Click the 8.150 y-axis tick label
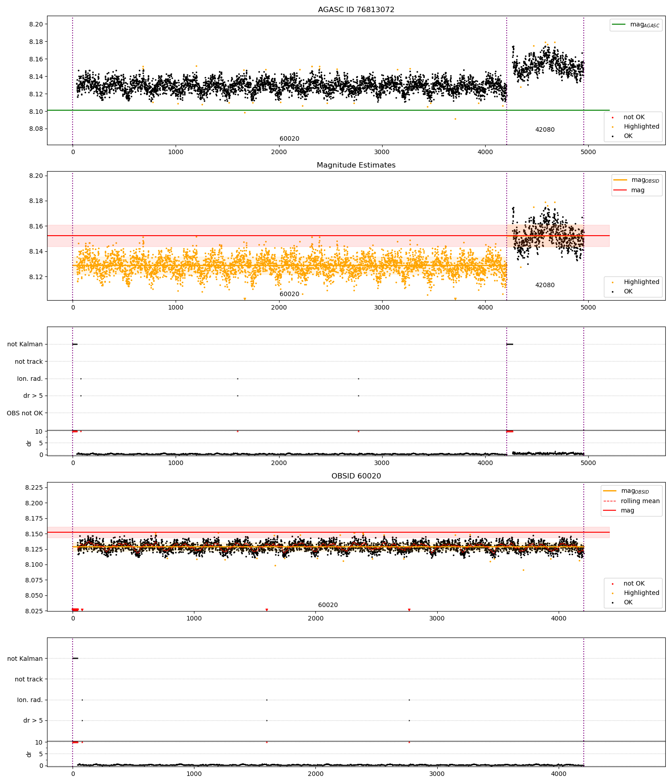 pyautogui.click(x=34, y=534)
